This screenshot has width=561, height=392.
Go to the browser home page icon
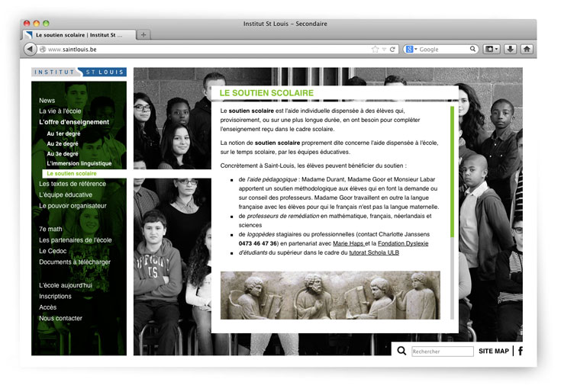527,49
